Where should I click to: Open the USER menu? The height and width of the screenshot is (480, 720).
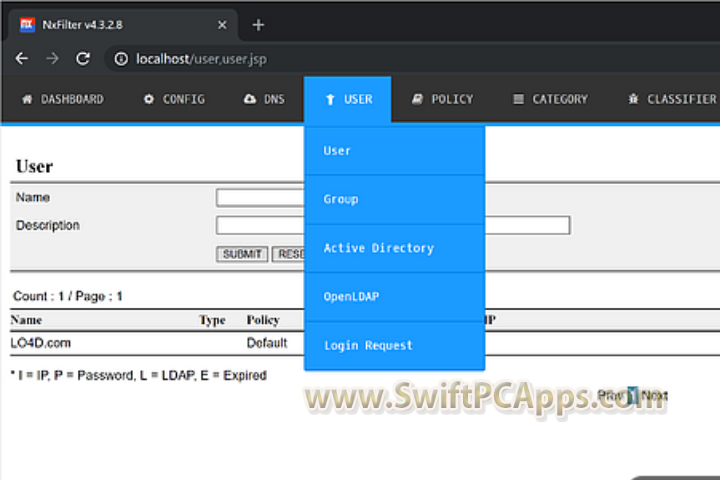pyautogui.click(x=348, y=100)
